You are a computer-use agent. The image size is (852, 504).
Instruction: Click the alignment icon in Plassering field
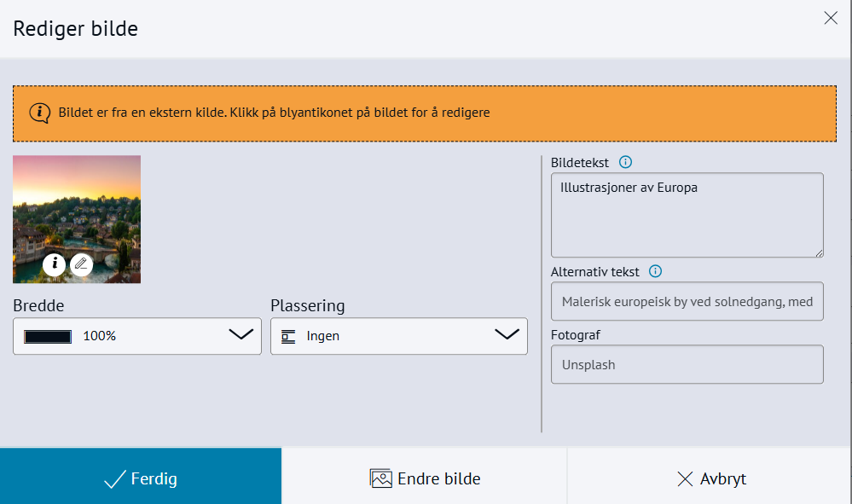288,336
